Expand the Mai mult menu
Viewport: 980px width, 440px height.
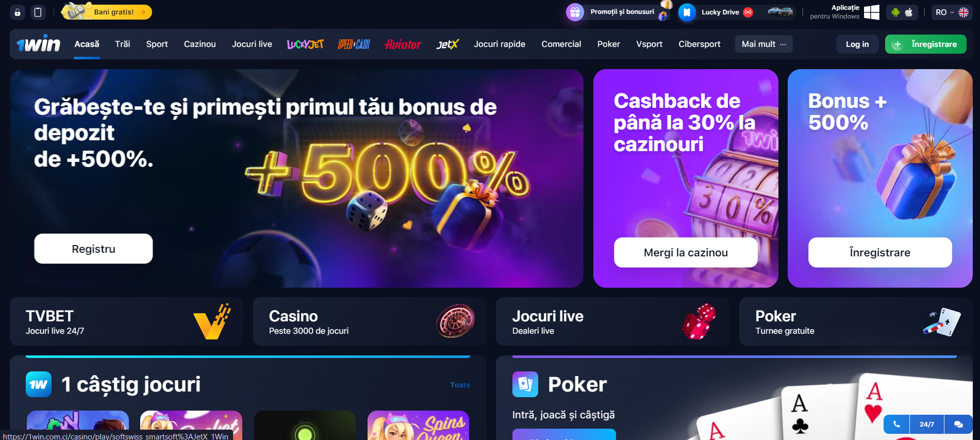763,44
